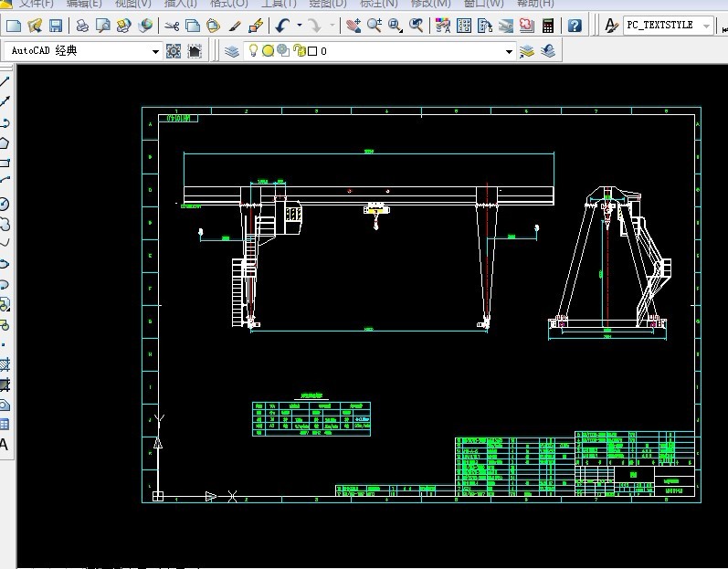Choose the Multiline Text 'A' tool
The width and height of the screenshot is (728, 569).
[4, 445]
